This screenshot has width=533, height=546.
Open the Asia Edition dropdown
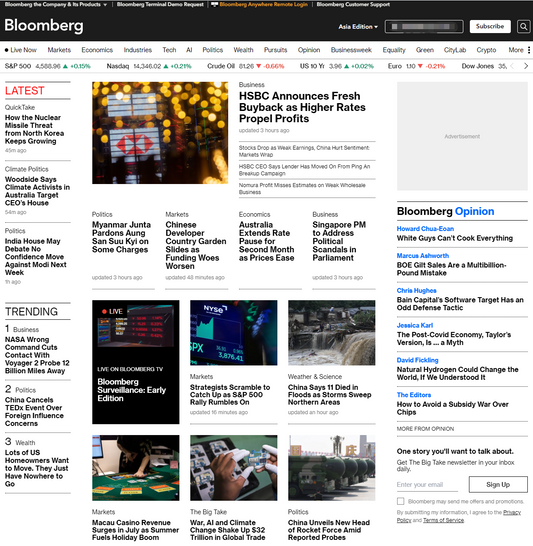pos(358,26)
